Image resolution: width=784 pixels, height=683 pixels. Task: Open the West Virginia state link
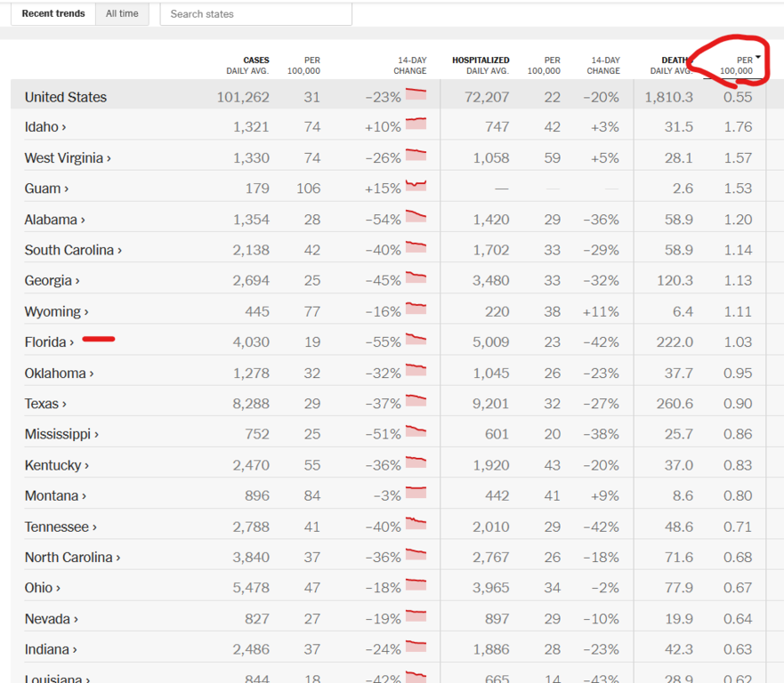[x=68, y=158]
